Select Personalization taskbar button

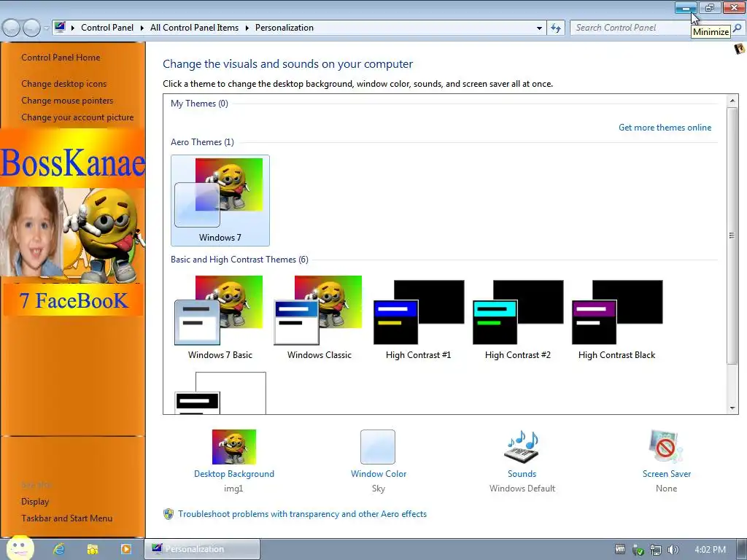pos(202,549)
